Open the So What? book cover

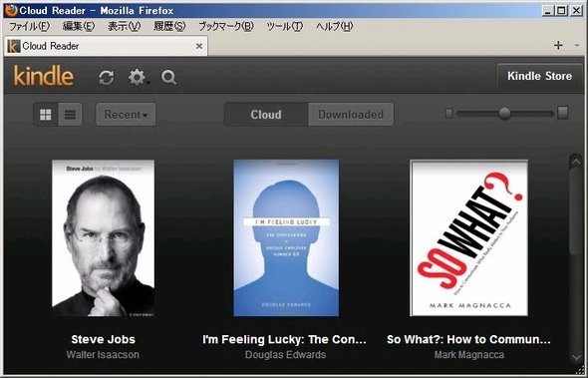click(x=469, y=238)
